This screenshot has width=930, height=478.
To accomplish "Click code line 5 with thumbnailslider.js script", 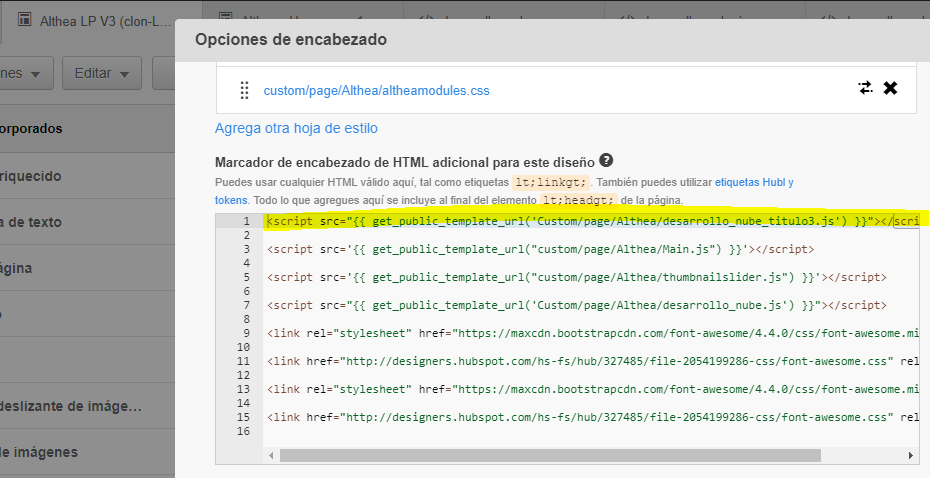I will (577, 277).
